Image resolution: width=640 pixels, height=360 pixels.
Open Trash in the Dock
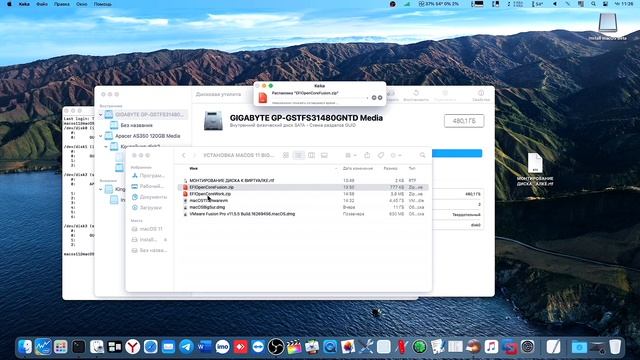coord(615,347)
